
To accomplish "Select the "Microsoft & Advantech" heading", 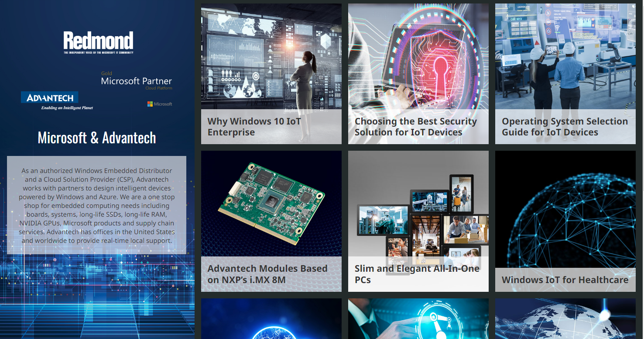I will coord(97,138).
